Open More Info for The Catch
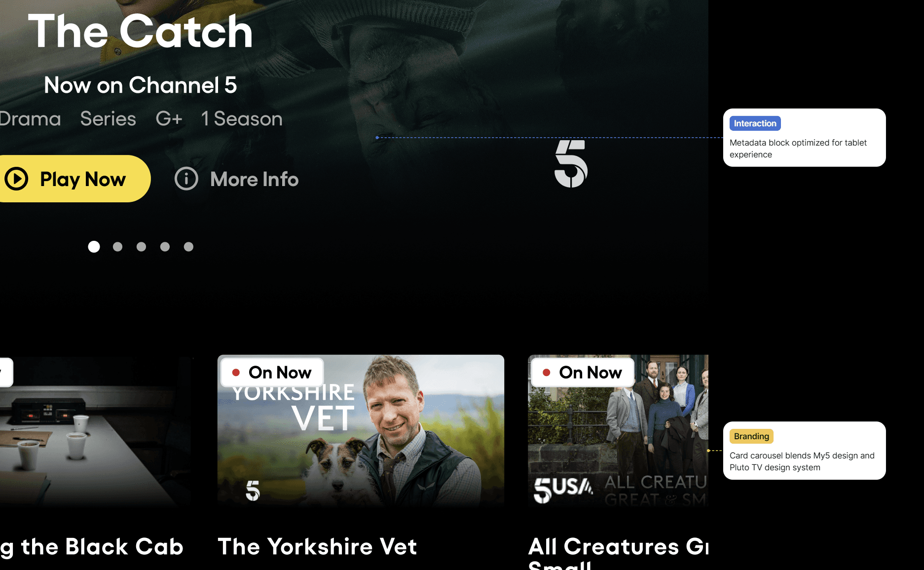Viewport: 924px width, 570px height. [x=237, y=179]
